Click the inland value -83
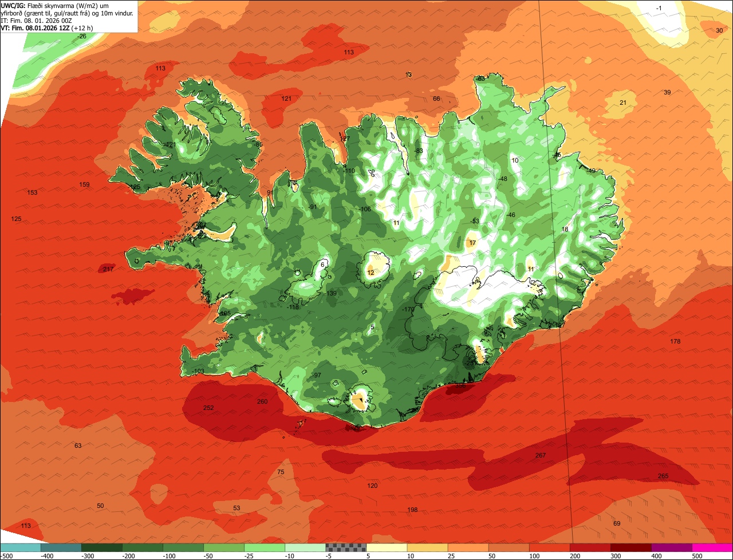The image size is (733, 560). pos(419,151)
